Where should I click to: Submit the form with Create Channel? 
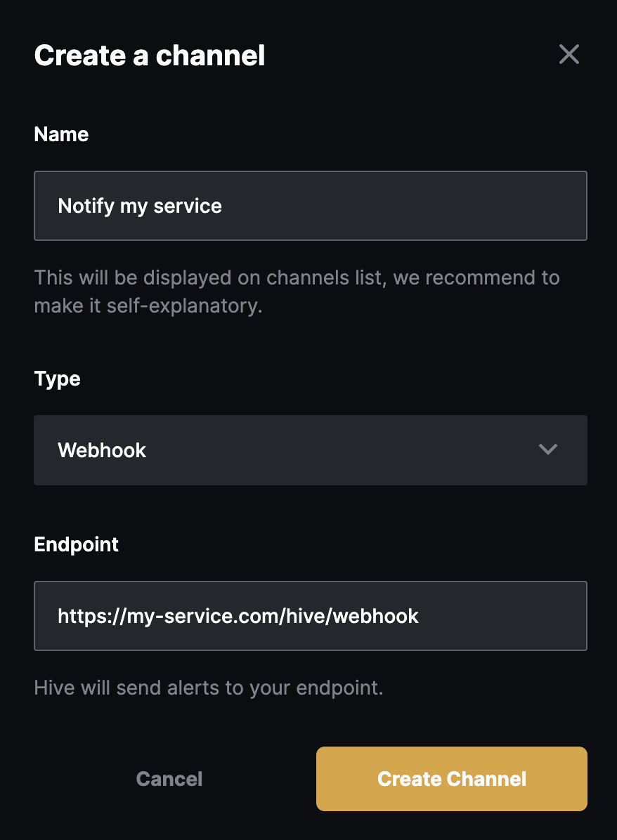click(451, 778)
